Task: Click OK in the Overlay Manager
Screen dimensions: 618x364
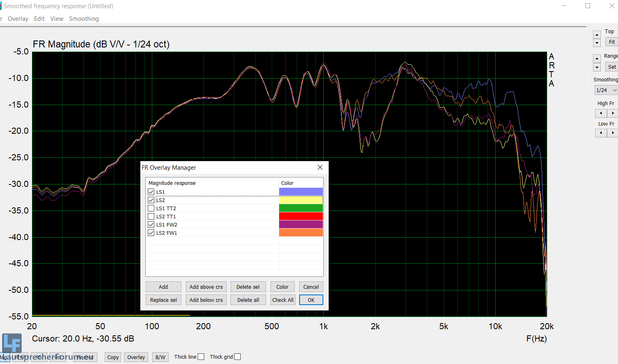Action: pos(311,300)
